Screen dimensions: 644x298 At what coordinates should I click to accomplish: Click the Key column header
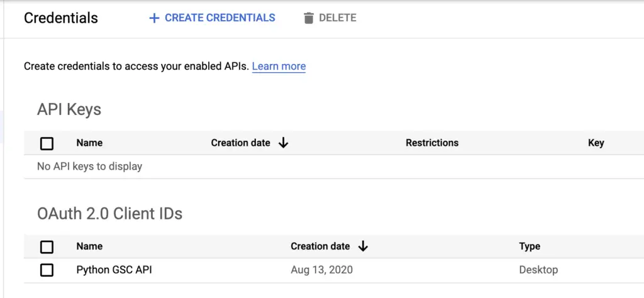[x=596, y=143]
